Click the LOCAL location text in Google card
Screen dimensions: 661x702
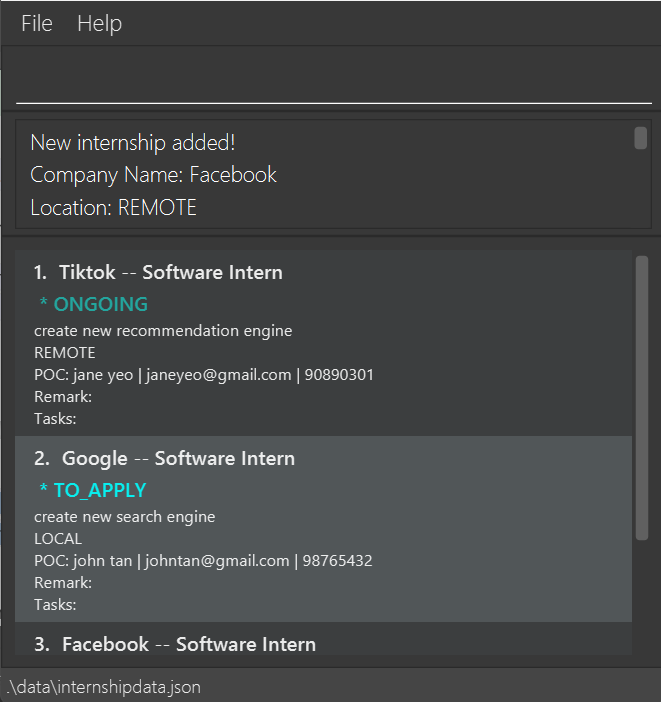pyautogui.click(x=58, y=539)
